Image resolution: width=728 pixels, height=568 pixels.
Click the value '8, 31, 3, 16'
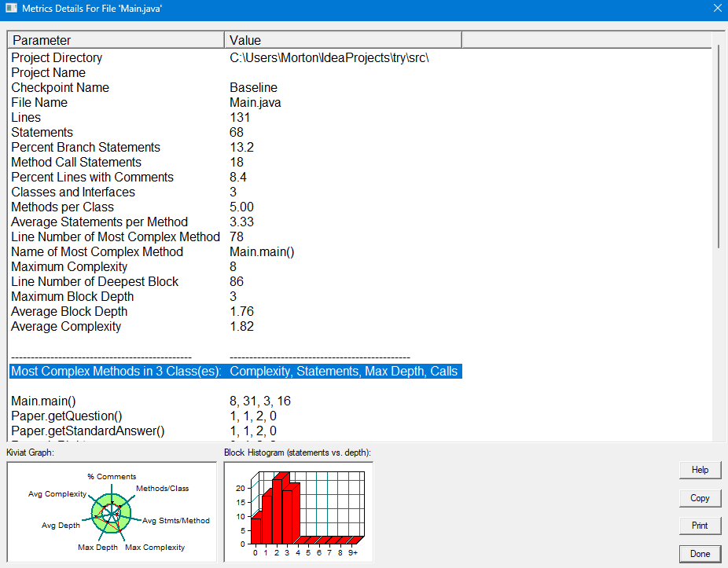[260, 401]
